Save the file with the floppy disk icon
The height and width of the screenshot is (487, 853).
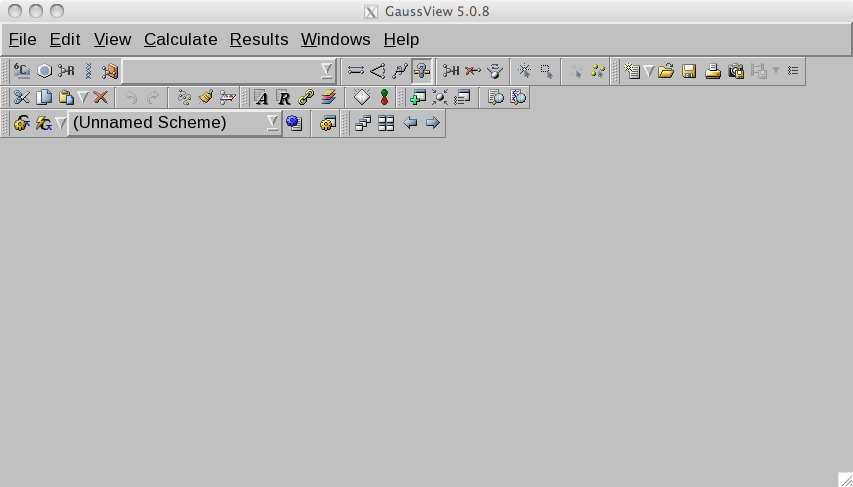(x=689, y=71)
